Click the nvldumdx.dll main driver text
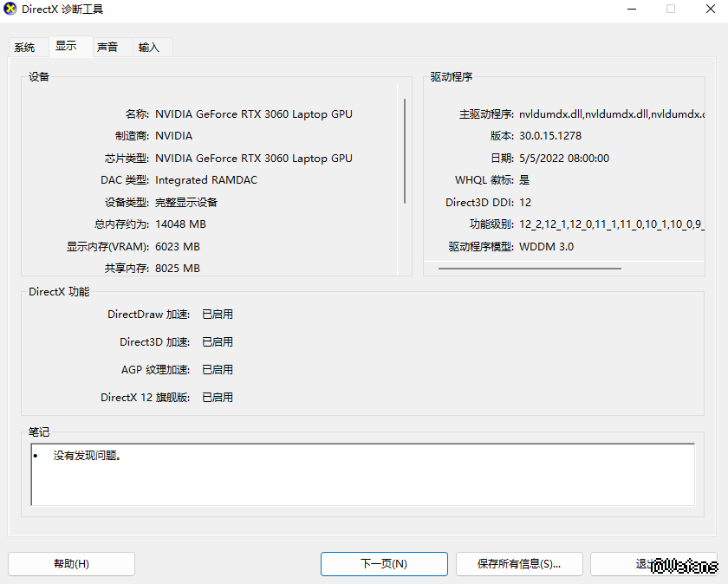728x584 pixels. tap(612, 114)
